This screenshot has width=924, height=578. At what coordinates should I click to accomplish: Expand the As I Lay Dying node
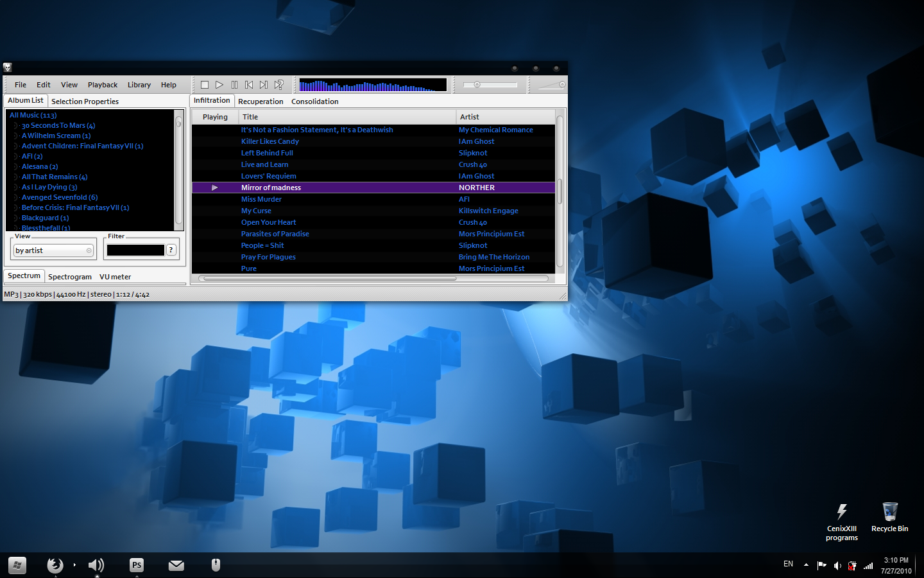(x=16, y=188)
